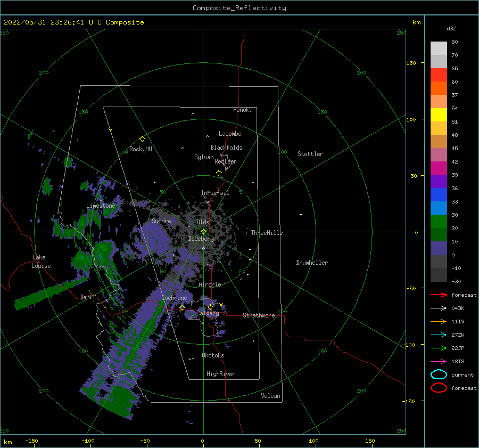Click the Lake Louise label

coord(41,262)
